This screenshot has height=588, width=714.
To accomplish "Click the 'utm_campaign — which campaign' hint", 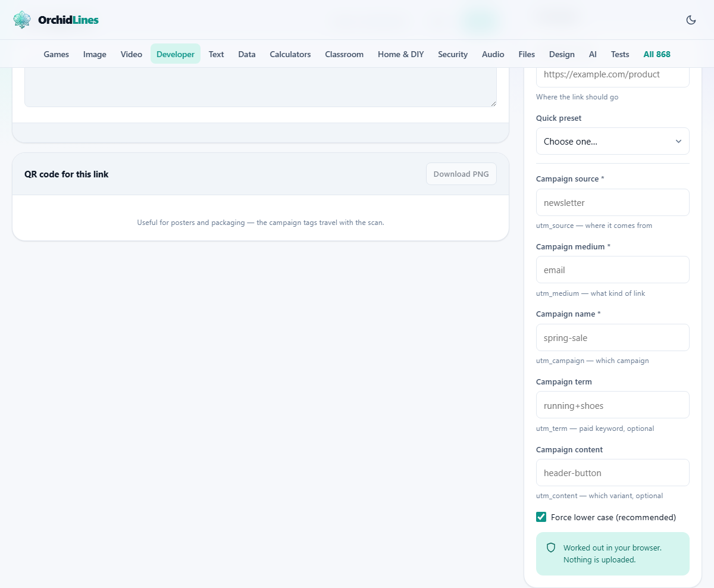I will [592, 361].
